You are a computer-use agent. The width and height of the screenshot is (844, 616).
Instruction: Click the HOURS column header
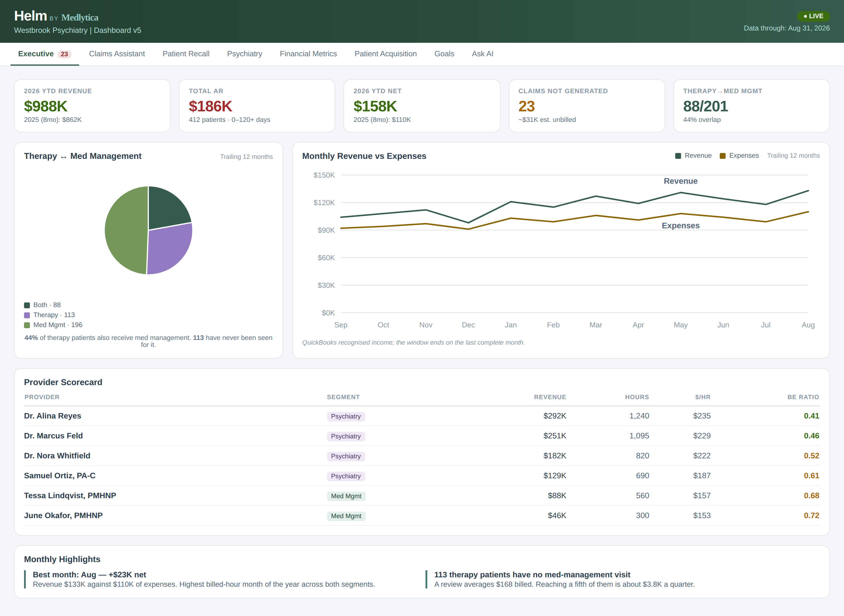click(x=637, y=397)
